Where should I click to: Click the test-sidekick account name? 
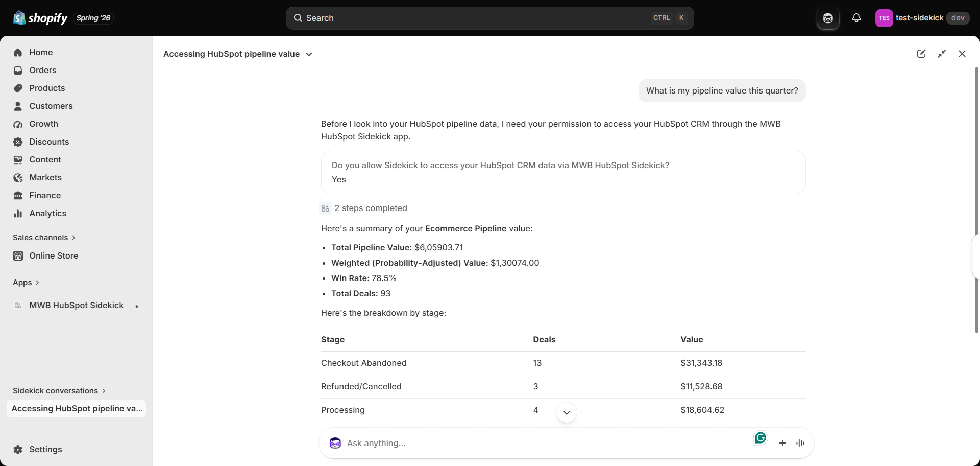pos(919,18)
